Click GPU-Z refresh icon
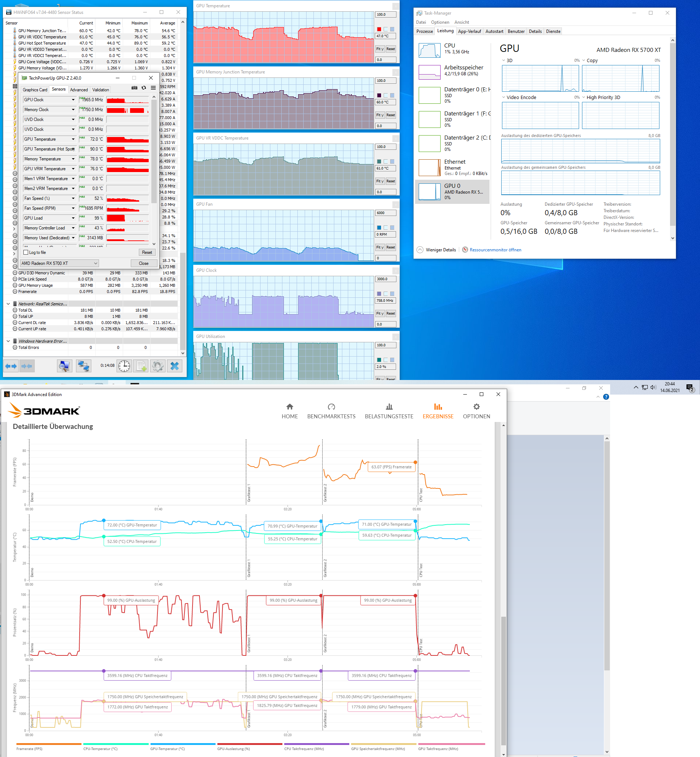 click(144, 88)
